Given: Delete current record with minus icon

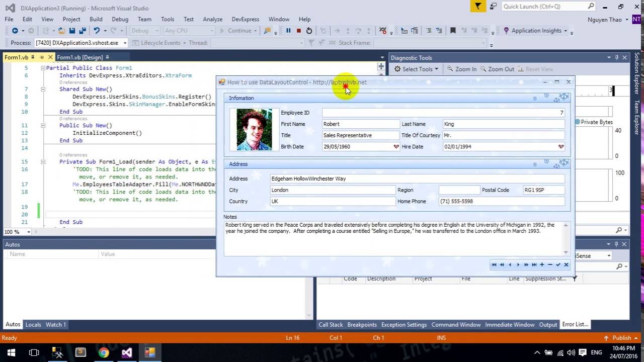Looking at the screenshot, I should pyautogui.click(x=550, y=264).
